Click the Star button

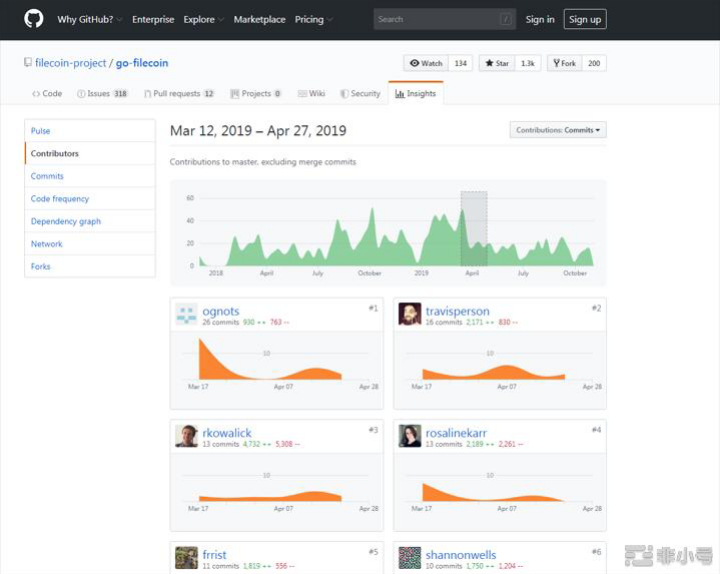(497, 63)
